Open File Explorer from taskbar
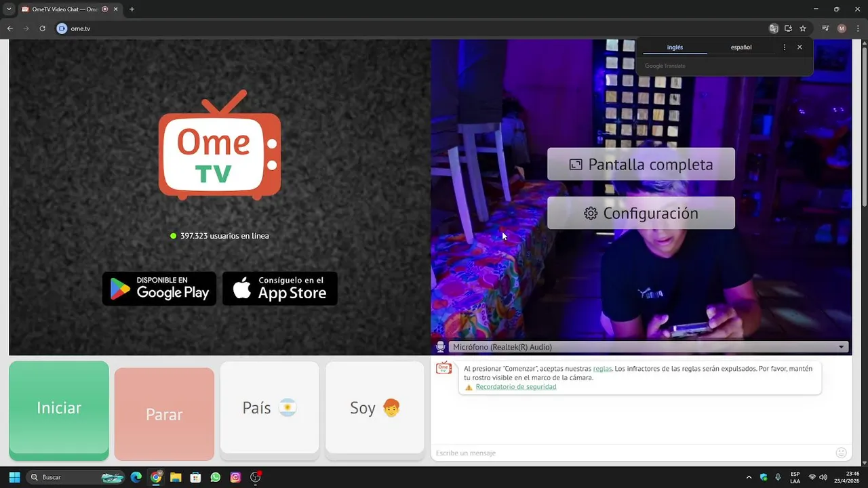868x488 pixels. point(176,477)
